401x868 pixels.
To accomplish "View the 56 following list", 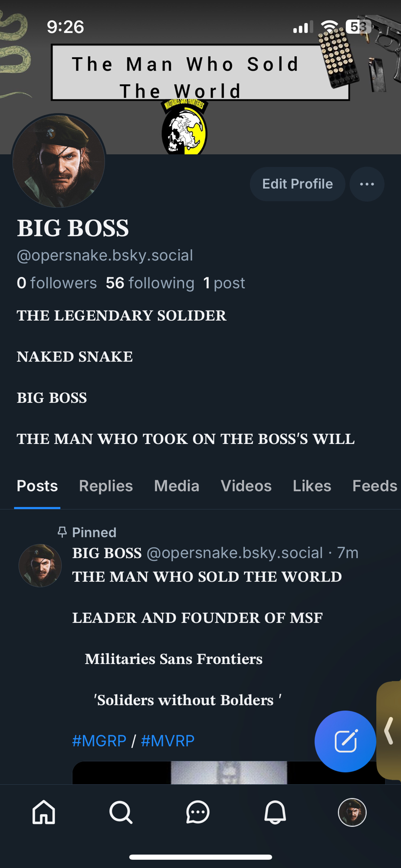I will click(x=150, y=283).
